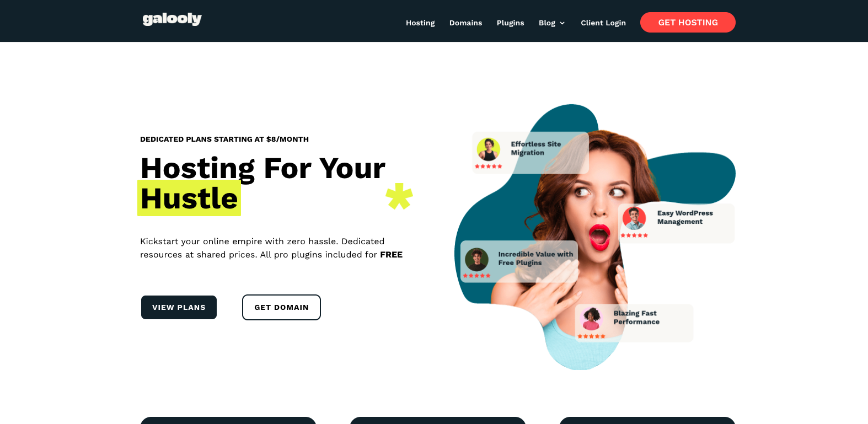Click the stars under Blazing Fast Performance
The image size is (868, 424).
[x=591, y=336]
